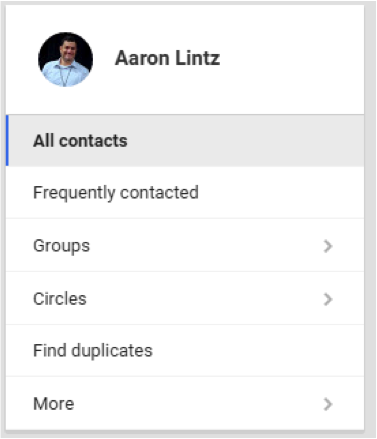Open the Frequently contacted list
The height and width of the screenshot is (439, 377).
click(x=185, y=192)
